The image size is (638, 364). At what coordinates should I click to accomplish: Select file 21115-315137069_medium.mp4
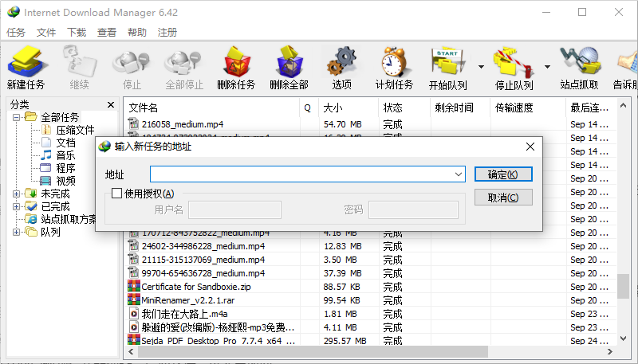[x=203, y=260]
